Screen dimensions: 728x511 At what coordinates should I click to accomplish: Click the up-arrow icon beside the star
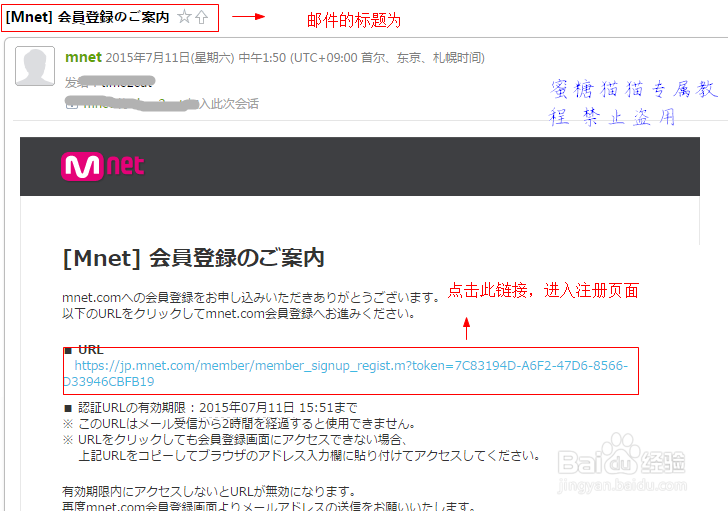202,18
